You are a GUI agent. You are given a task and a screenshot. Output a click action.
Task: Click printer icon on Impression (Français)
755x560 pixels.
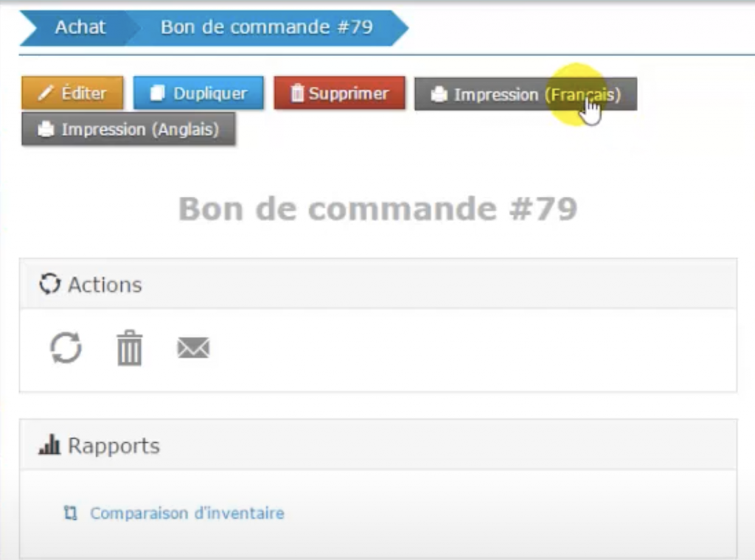click(439, 95)
